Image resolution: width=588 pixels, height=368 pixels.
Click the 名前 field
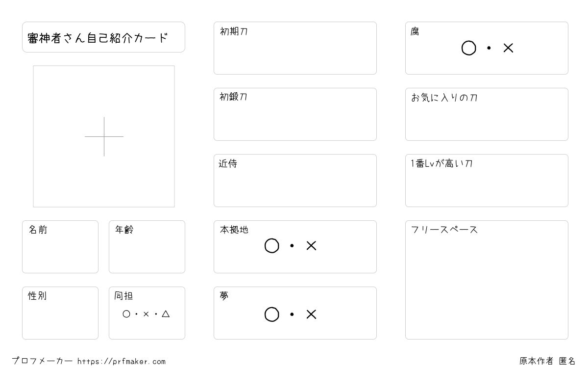point(60,247)
